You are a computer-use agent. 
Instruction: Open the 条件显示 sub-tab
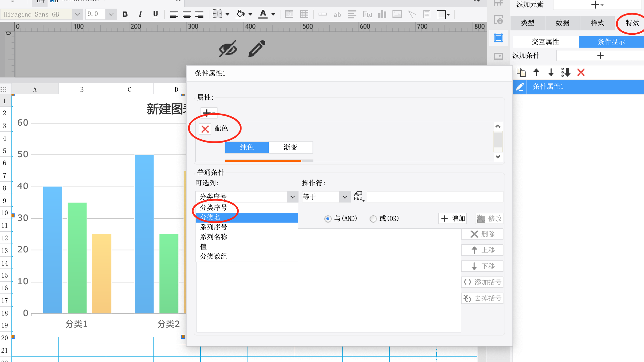[611, 42]
